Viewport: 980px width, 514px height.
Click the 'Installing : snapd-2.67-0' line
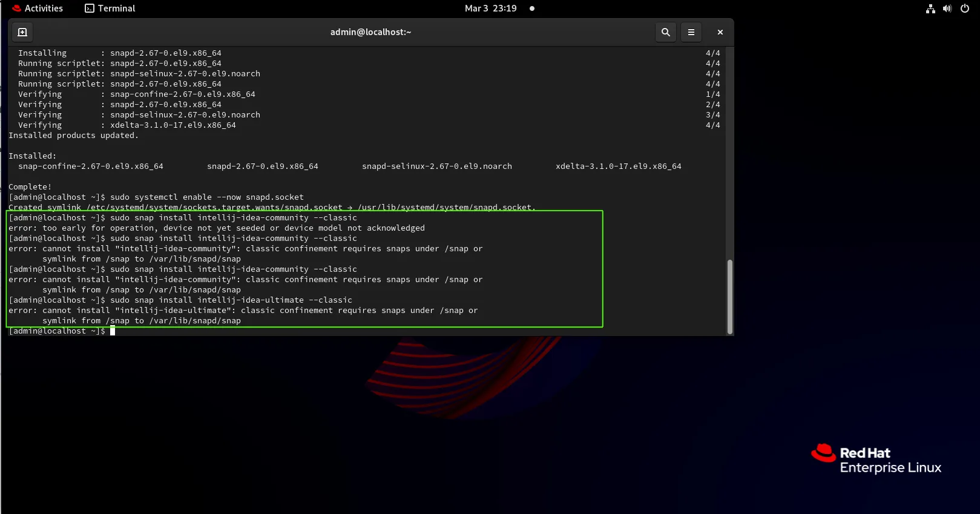[x=120, y=53]
